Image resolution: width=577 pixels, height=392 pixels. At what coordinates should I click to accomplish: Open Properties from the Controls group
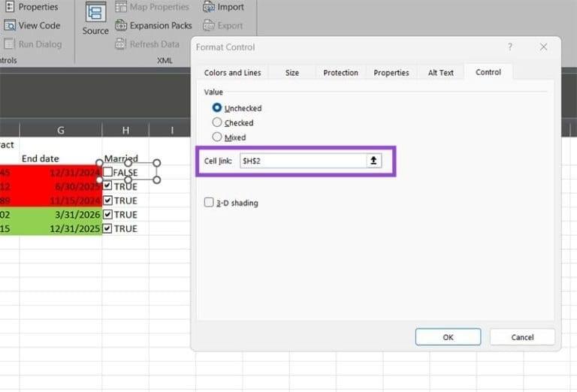[10, 7]
